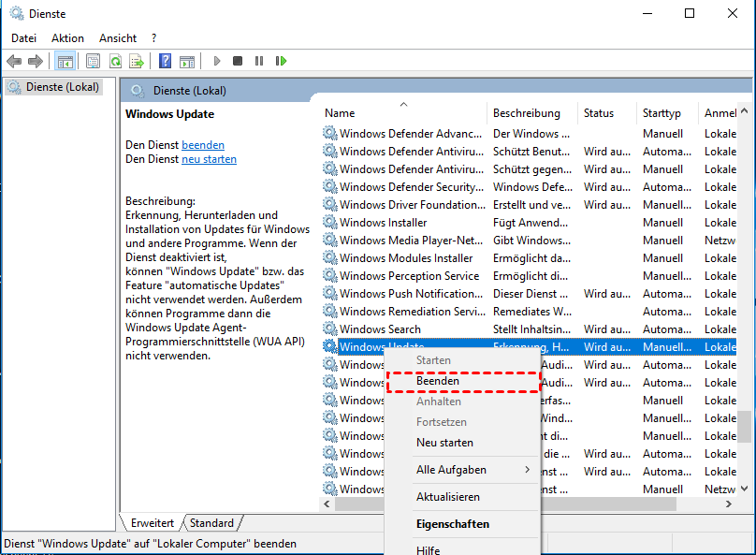
Task: Click the stop service square icon
Action: (238, 61)
